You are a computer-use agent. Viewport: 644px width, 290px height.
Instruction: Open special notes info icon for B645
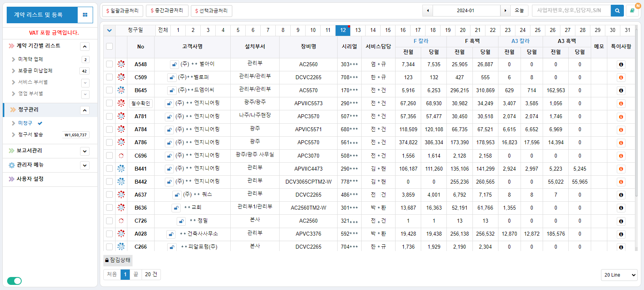[x=621, y=90]
